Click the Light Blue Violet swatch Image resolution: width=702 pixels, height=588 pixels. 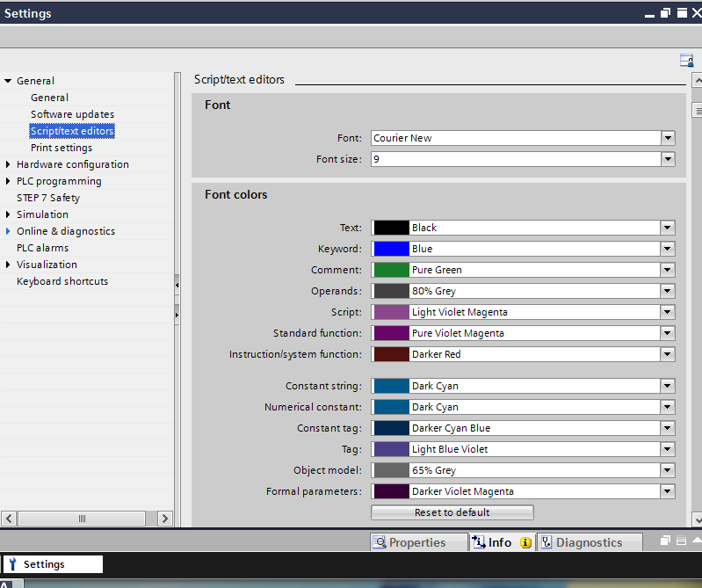(x=391, y=449)
